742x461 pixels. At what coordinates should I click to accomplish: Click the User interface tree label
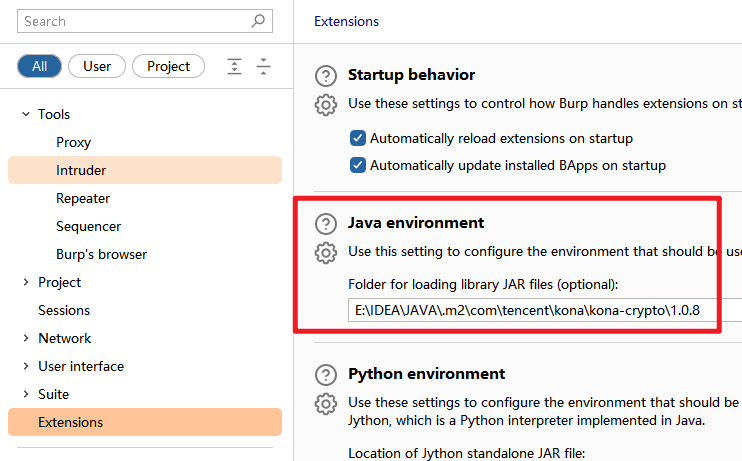pyautogui.click(x=81, y=366)
